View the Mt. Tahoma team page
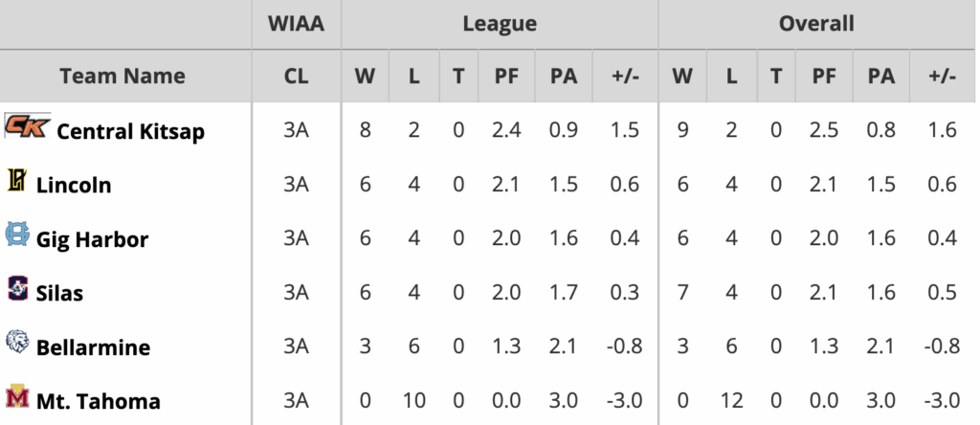The image size is (980, 425). 85,401
